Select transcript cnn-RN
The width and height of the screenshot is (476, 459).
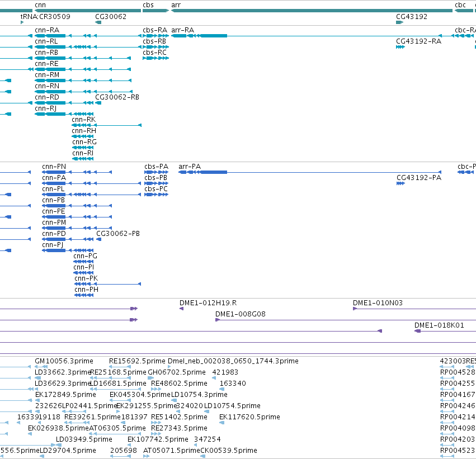[x=47, y=86]
